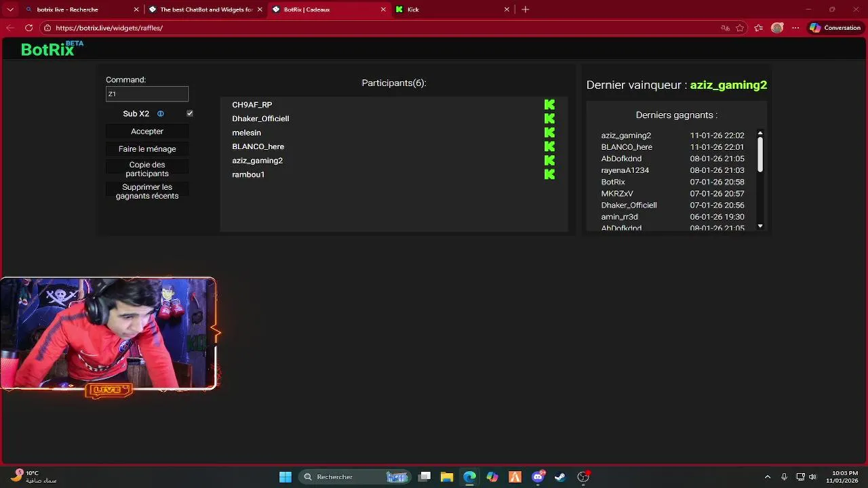Viewport: 868px width, 488px height.
Task: Open Steam from the taskbar
Action: [x=560, y=477]
